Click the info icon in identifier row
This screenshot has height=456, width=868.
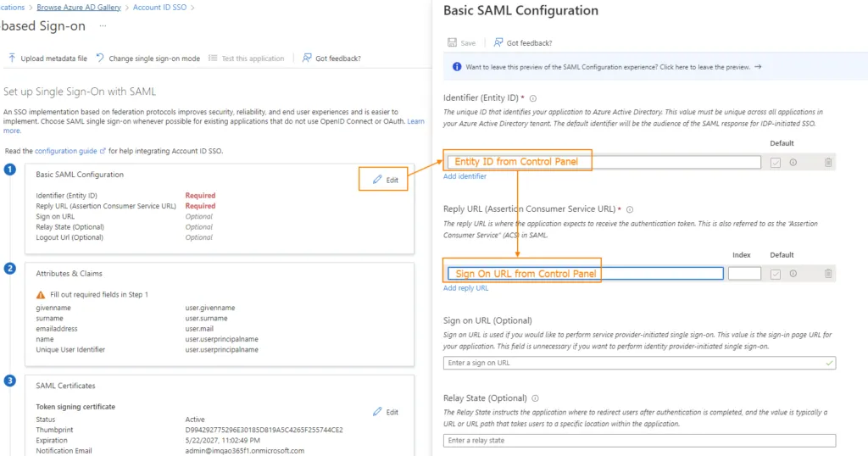793,162
